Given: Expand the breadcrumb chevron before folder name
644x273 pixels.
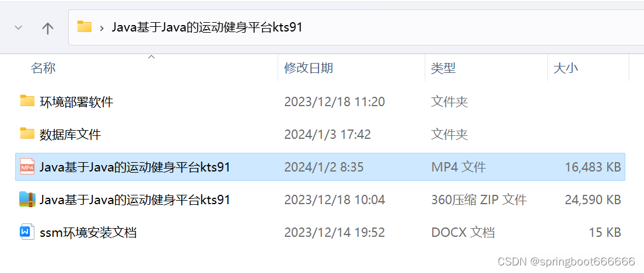Looking at the screenshot, I should (x=102, y=28).
